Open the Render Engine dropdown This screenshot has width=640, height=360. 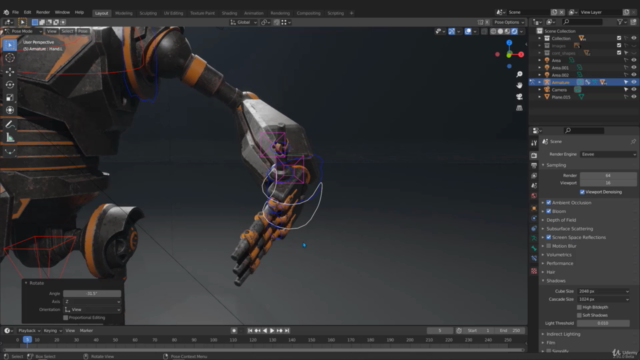point(608,154)
